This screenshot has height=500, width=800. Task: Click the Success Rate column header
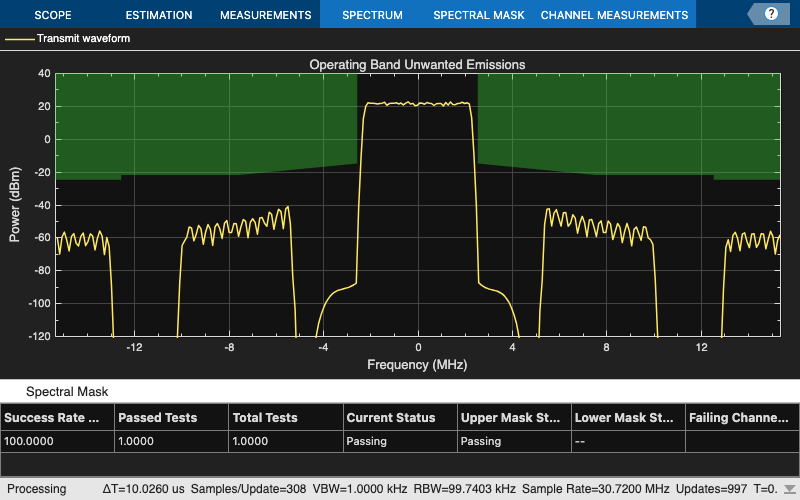[x=57, y=417]
